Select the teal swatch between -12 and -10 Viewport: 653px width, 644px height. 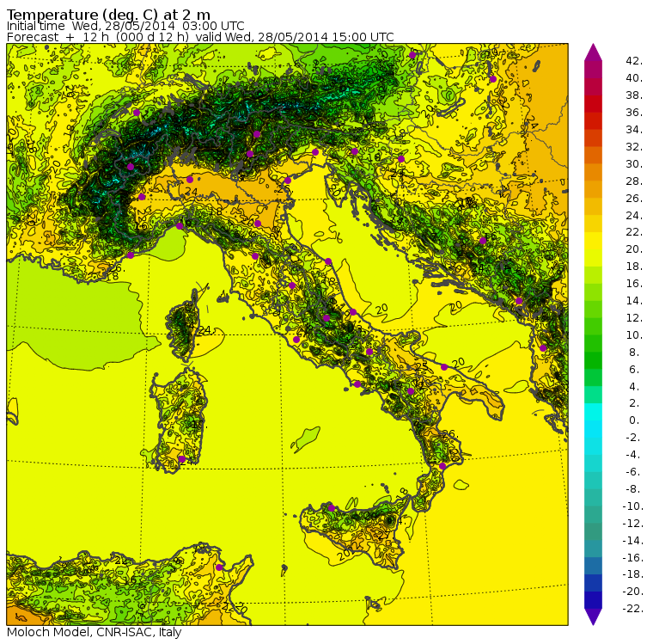pyautogui.click(x=593, y=514)
